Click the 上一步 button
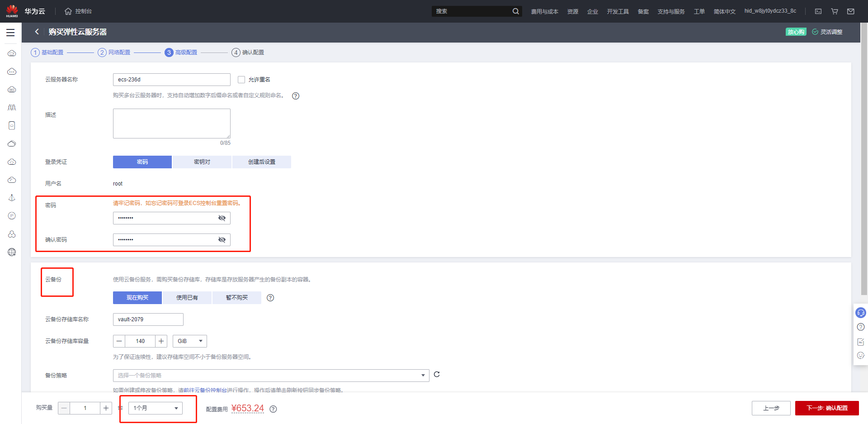 (771, 408)
